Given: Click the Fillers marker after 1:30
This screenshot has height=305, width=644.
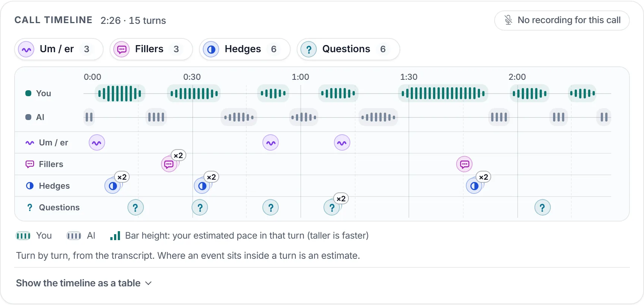Looking at the screenshot, I should (464, 164).
